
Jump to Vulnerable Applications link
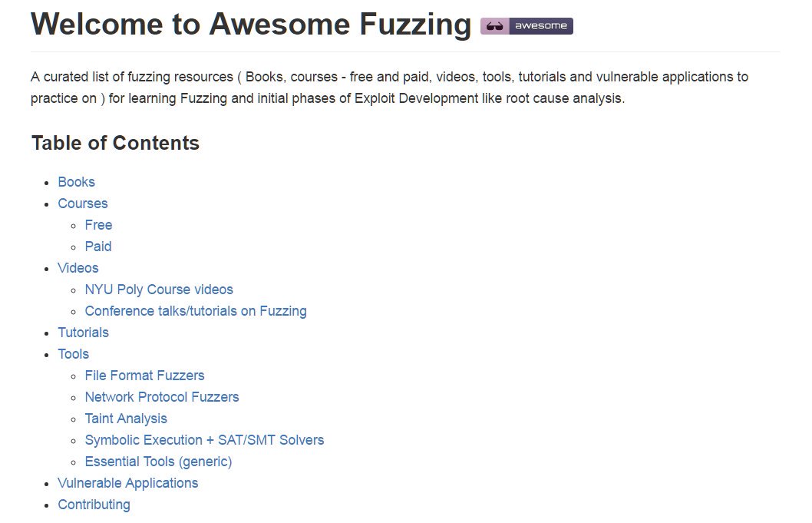click(x=128, y=483)
